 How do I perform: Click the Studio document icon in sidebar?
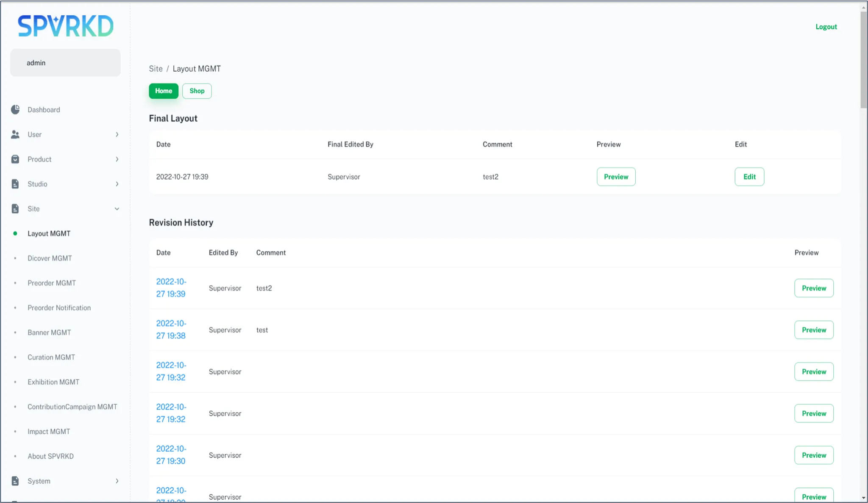pos(15,184)
